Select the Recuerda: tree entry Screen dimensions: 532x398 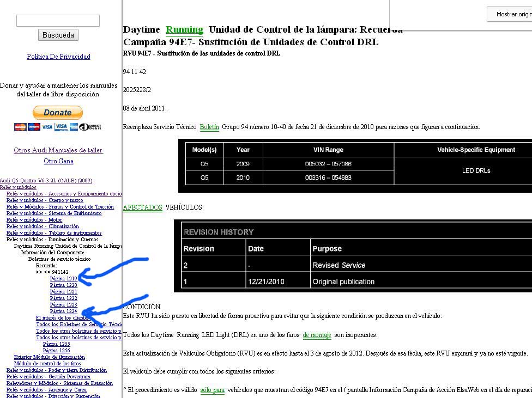(46, 266)
